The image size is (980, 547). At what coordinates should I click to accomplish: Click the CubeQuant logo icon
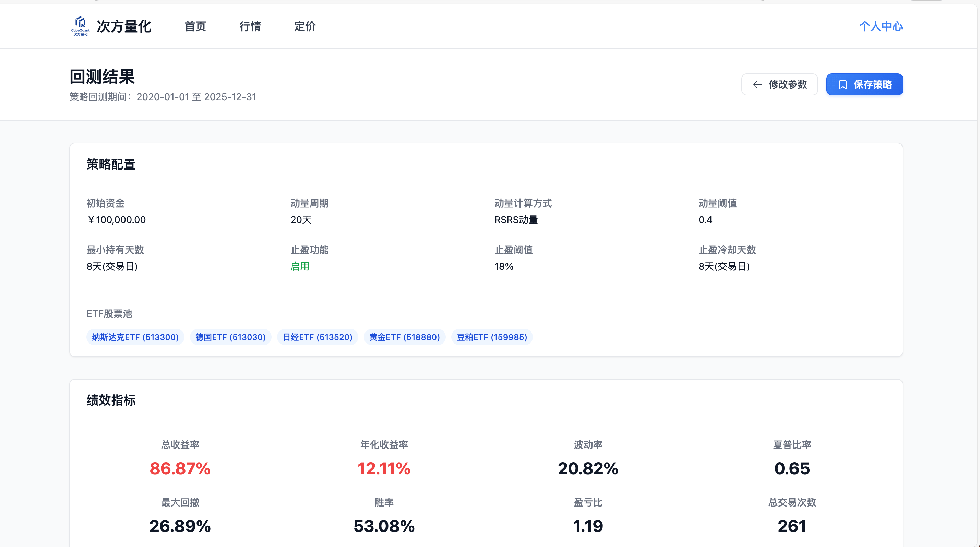point(80,25)
